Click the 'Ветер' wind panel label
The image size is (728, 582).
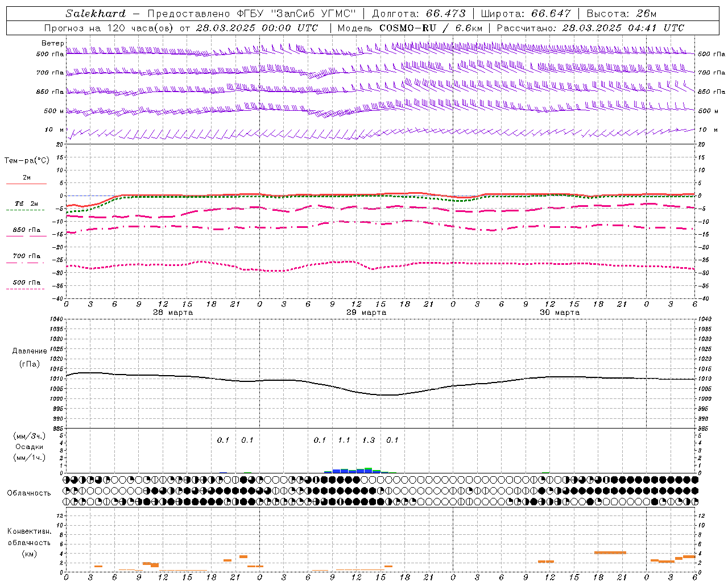pos(52,43)
